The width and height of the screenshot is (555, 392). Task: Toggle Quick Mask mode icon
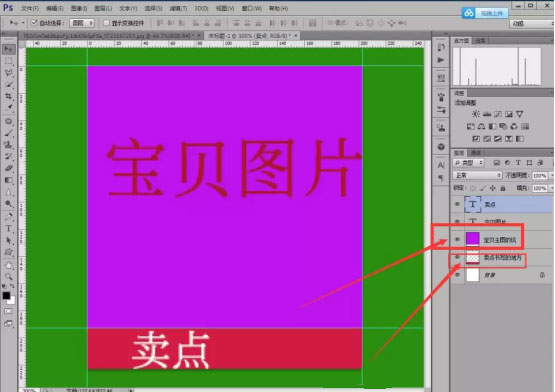(8, 311)
